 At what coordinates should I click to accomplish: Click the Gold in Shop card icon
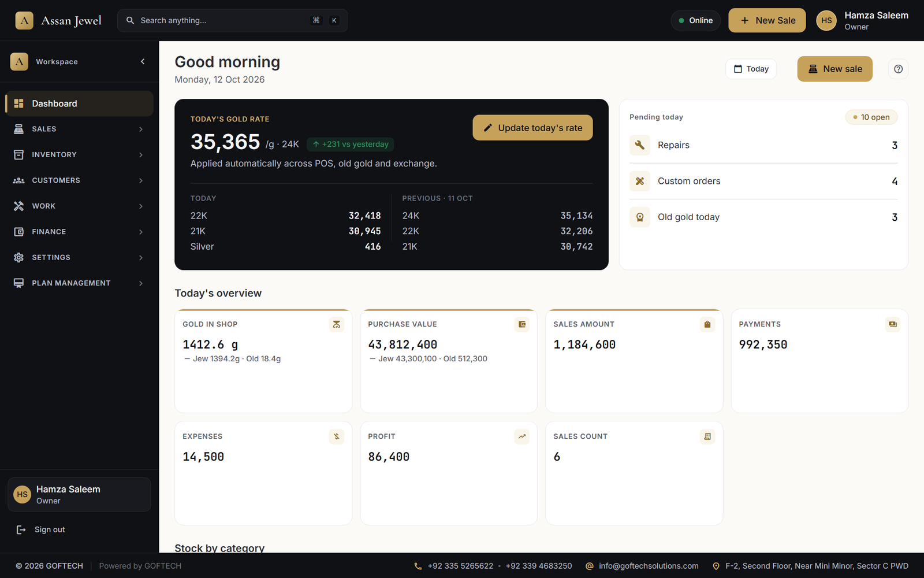click(x=337, y=324)
